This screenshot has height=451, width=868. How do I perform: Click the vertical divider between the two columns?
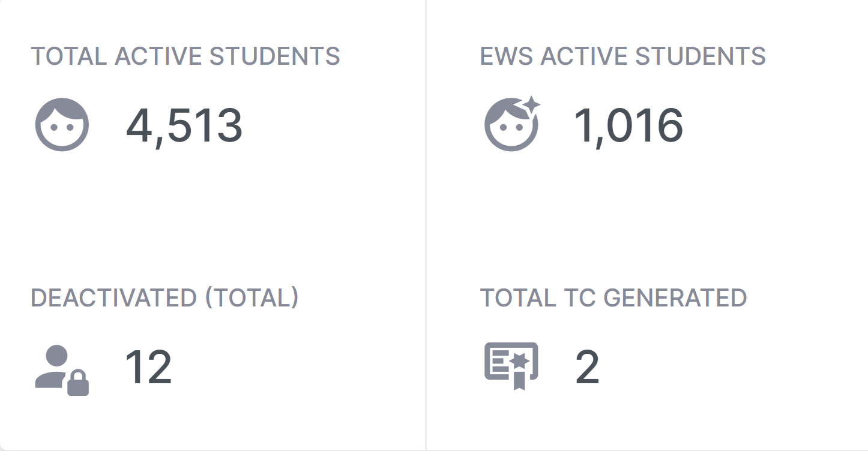pos(426,225)
